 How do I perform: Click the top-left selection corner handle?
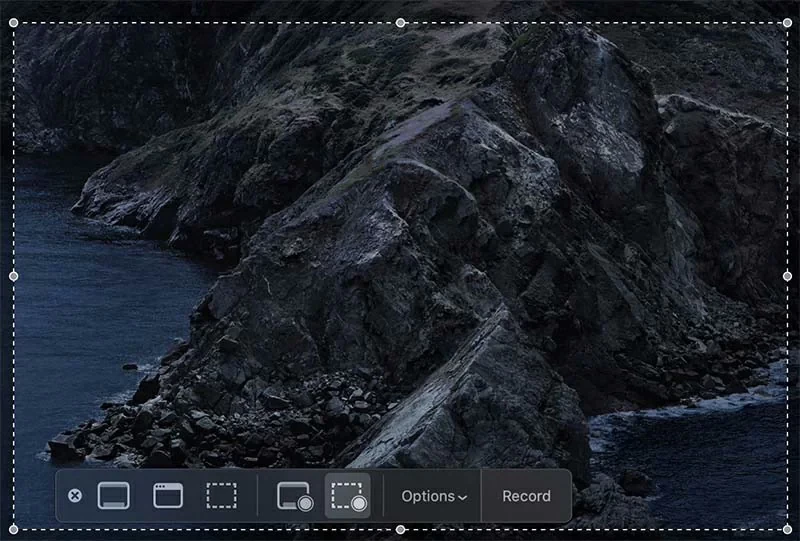click(14, 22)
